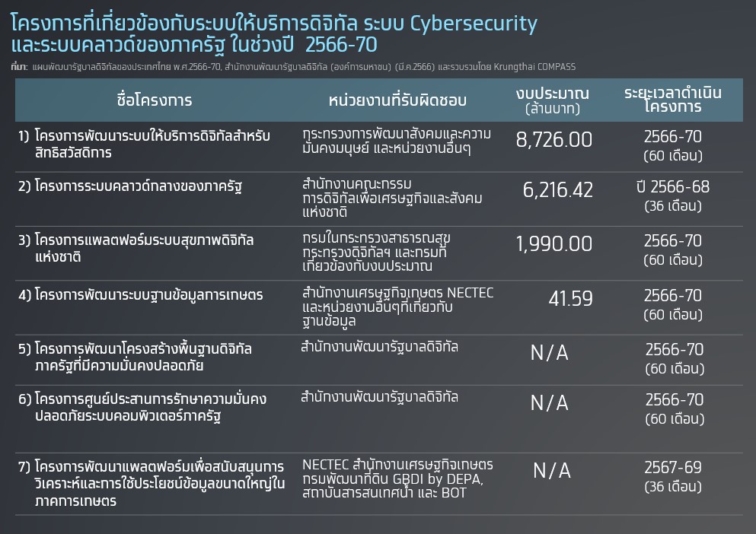Select project 2 โครงการระบบคลาวด์กลางของภาครัฐ
This screenshot has height=534, width=756.
(x=129, y=186)
